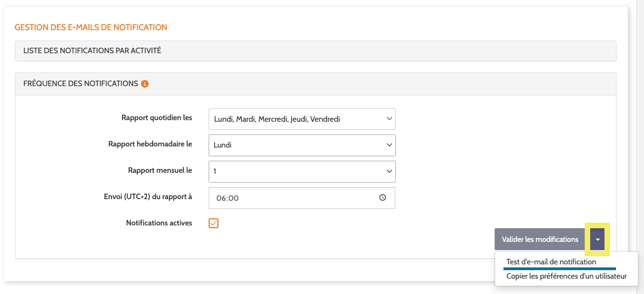Click the clock icon in the send time field
This screenshot has width=644, height=294.
coord(382,197)
